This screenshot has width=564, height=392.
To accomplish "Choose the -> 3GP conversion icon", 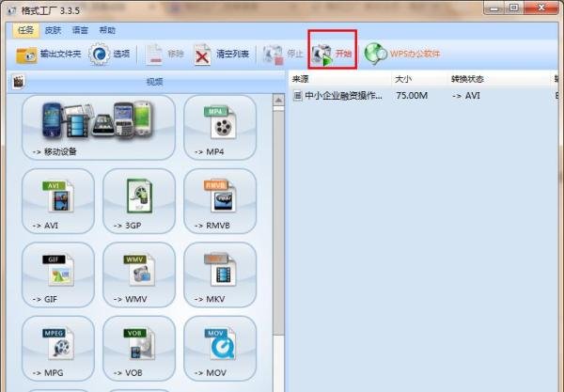I will pyautogui.click(x=139, y=201).
